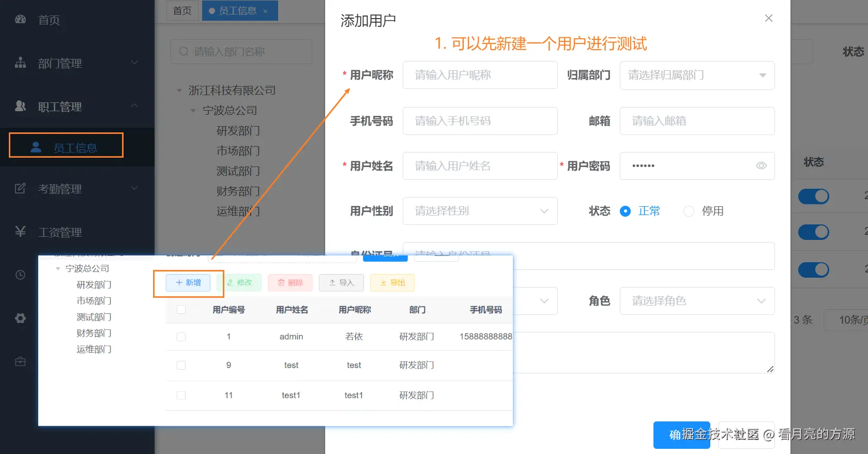Select 运维部门 in inset panel tree
This screenshot has height=454, width=868.
94,350
